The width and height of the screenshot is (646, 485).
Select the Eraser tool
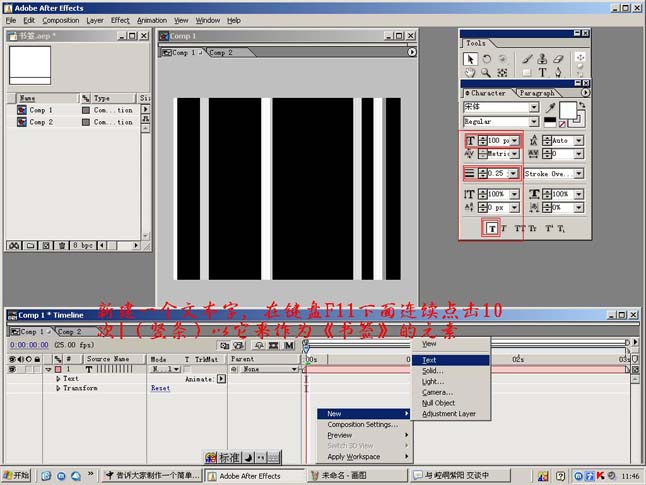[x=558, y=59]
